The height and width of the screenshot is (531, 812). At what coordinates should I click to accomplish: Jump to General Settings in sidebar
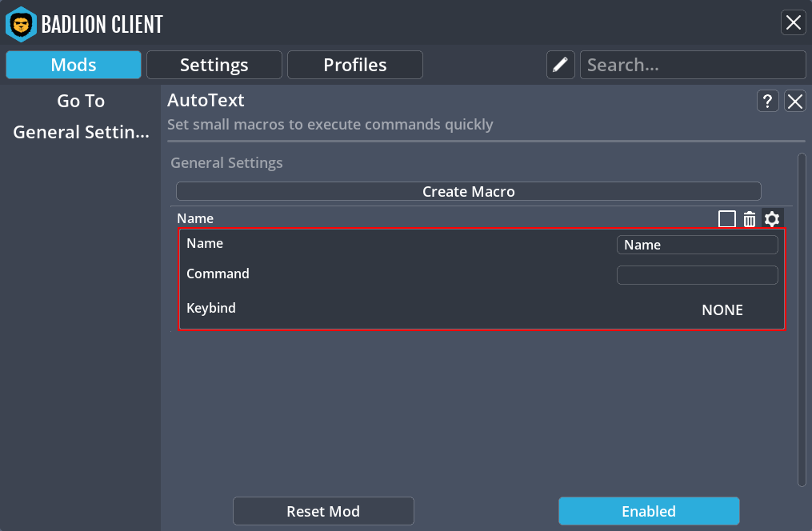[82, 132]
